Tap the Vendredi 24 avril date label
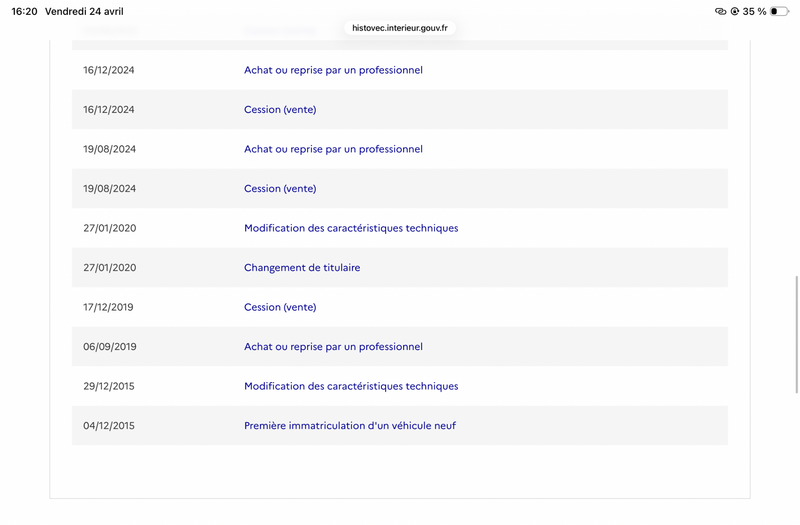 tap(84, 11)
